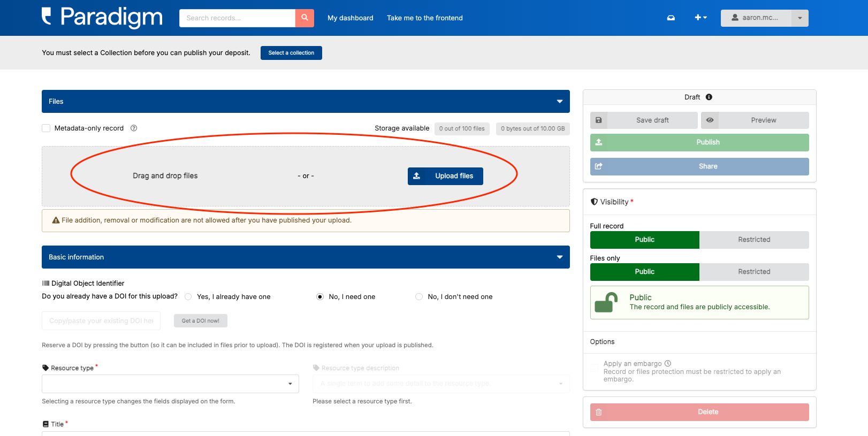Click the Preview eye icon

710,120
